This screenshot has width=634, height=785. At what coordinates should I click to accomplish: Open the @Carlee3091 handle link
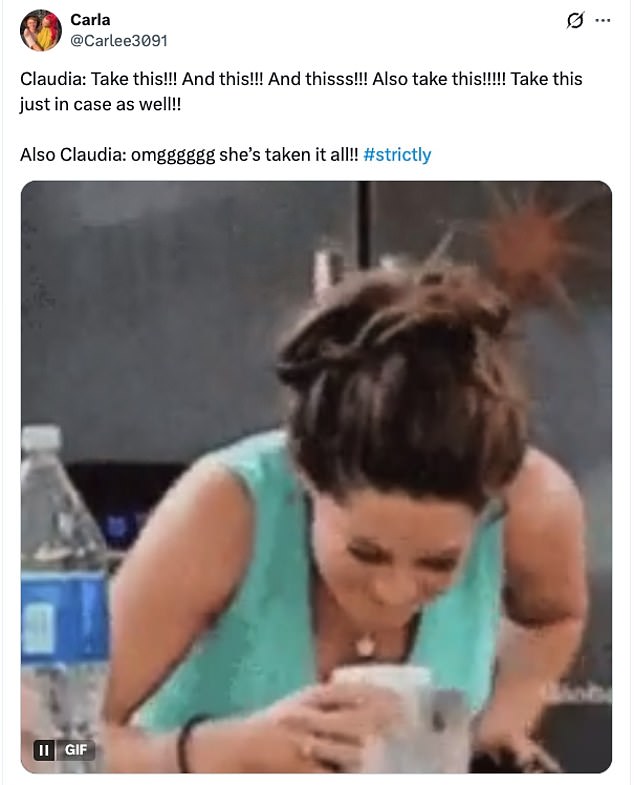point(119,41)
